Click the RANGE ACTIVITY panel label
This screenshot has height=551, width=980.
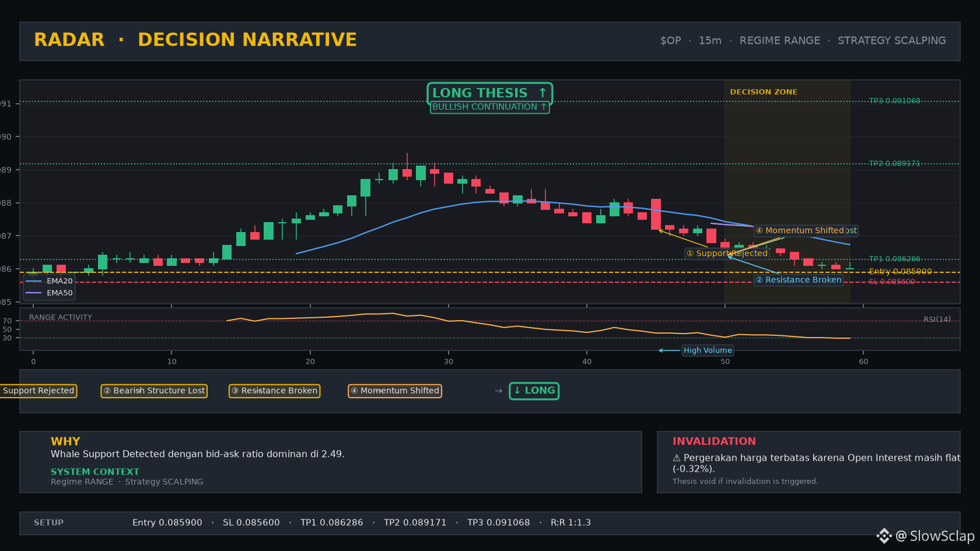[x=61, y=317]
